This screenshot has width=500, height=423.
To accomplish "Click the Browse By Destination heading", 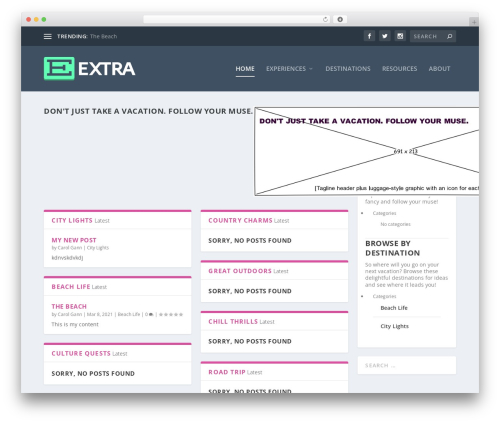I will pos(393,248).
